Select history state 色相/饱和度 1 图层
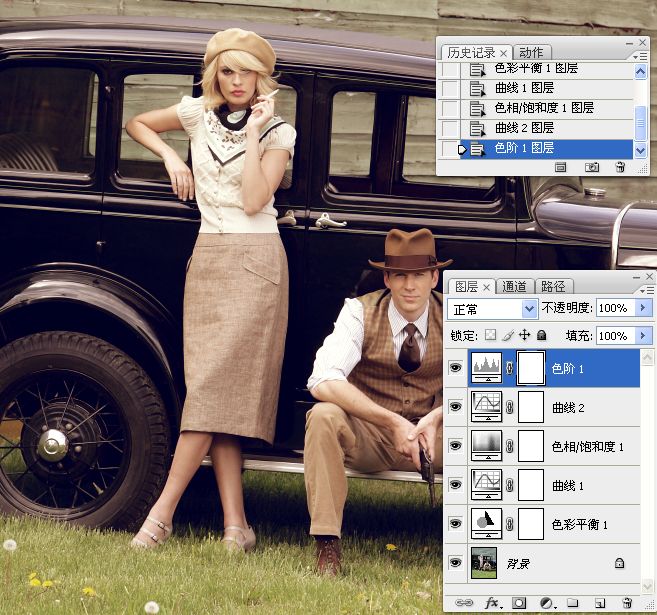The image size is (657, 615). tap(547, 108)
